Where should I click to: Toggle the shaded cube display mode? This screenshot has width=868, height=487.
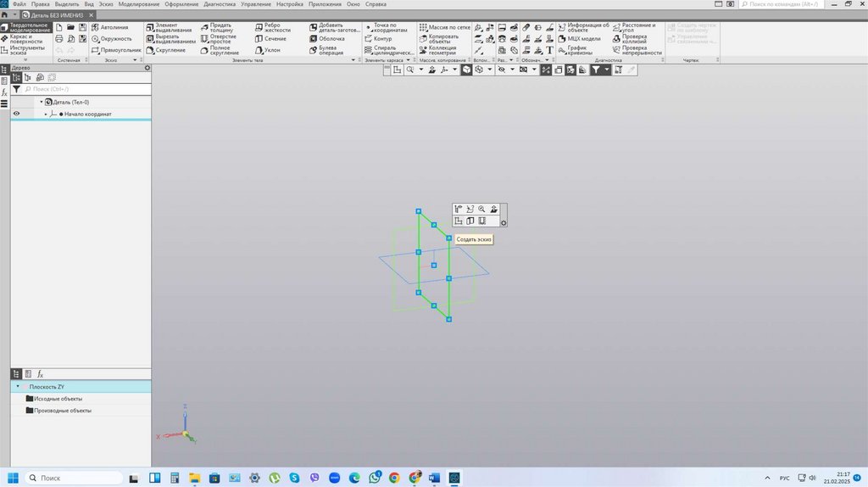467,70
